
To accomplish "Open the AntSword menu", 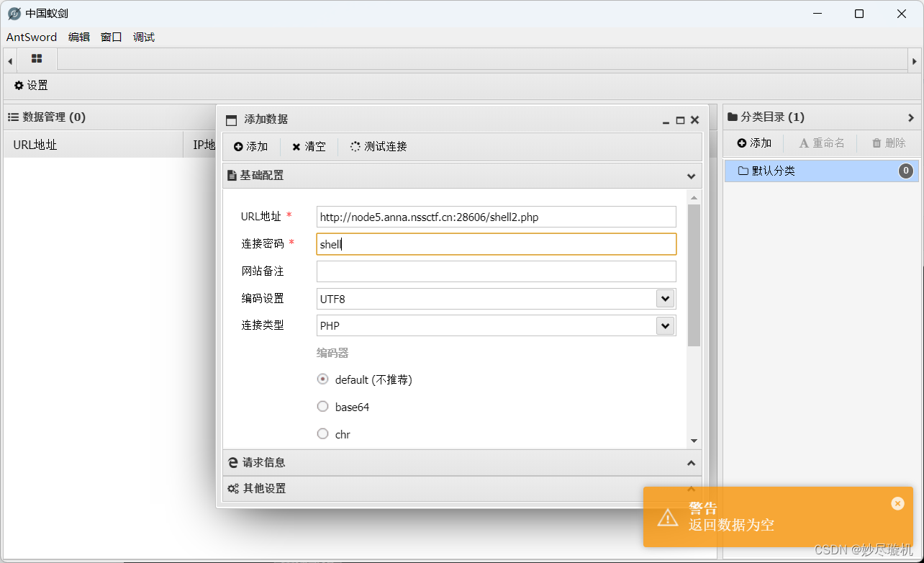I will (x=32, y=37).
